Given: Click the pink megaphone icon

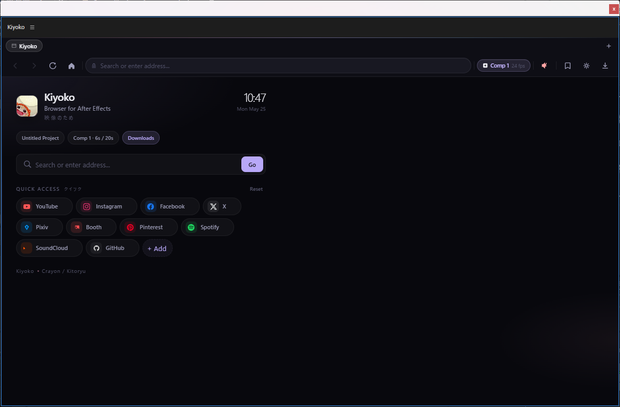Looking at the screenshot, I should [544, 66].
